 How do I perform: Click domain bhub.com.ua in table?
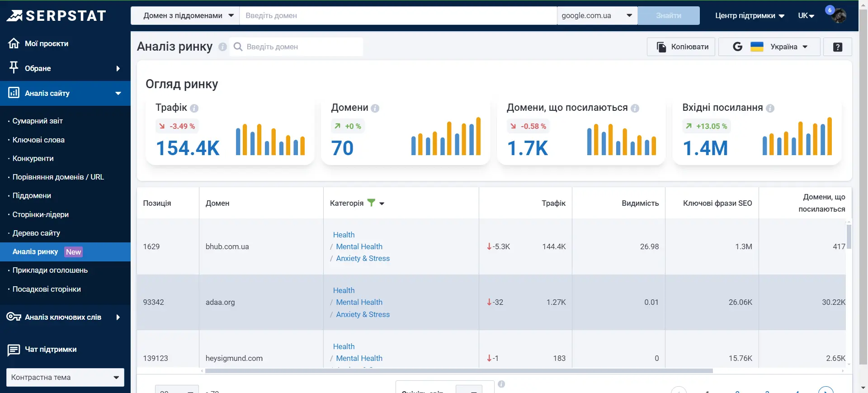[x=227, y=246]
